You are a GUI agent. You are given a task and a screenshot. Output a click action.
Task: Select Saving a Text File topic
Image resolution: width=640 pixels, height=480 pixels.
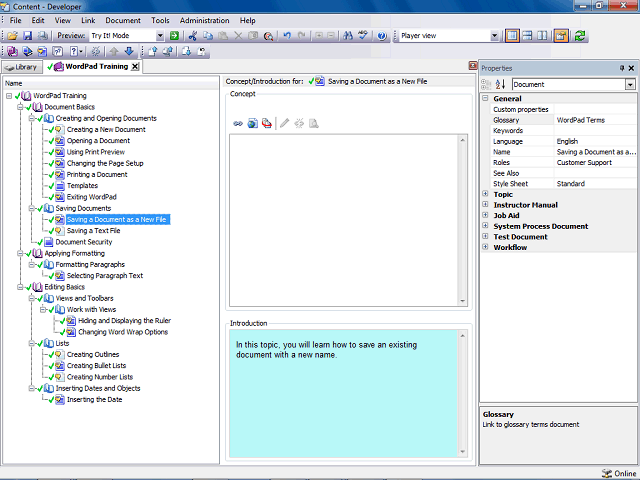93,231
